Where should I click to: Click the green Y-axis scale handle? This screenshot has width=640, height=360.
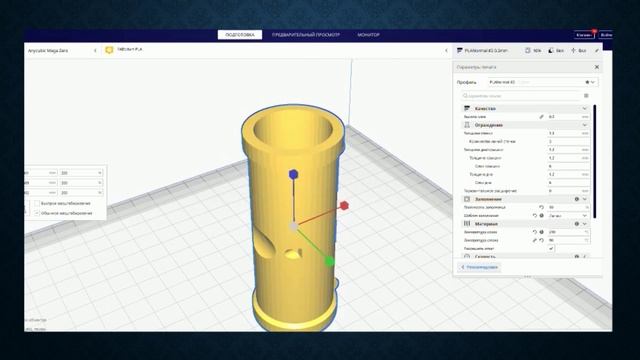pos(329,261)
